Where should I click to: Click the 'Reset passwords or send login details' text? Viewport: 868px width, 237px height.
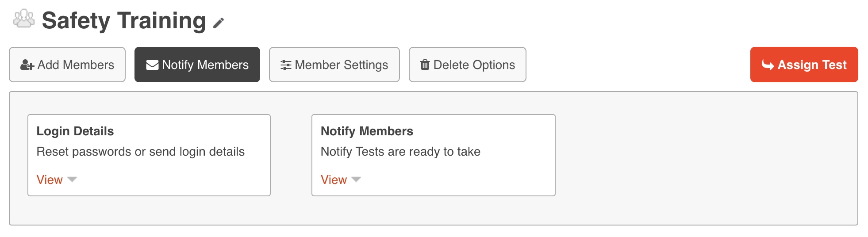pyautogui.click(x=140, y=152)
